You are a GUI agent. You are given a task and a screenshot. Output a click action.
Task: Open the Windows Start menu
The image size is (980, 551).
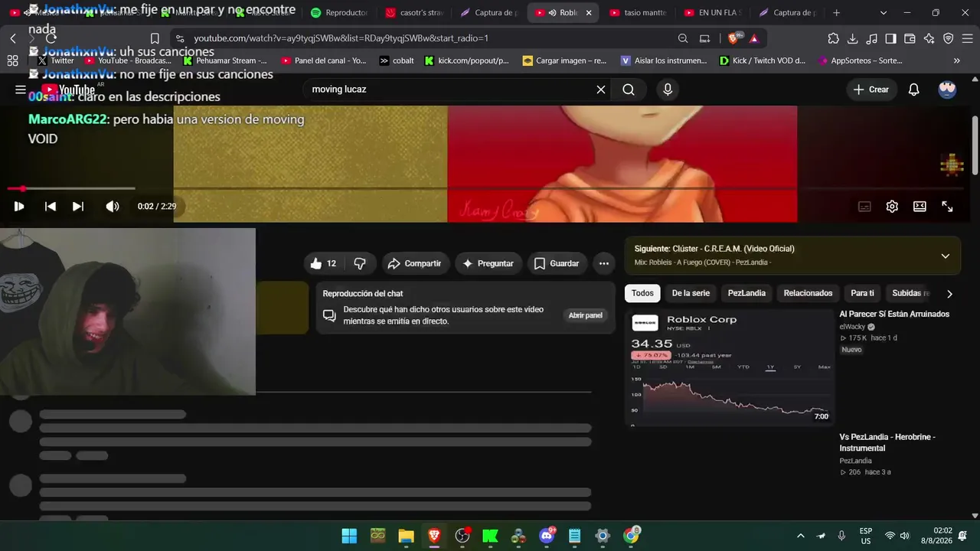[x=349, y=536]
